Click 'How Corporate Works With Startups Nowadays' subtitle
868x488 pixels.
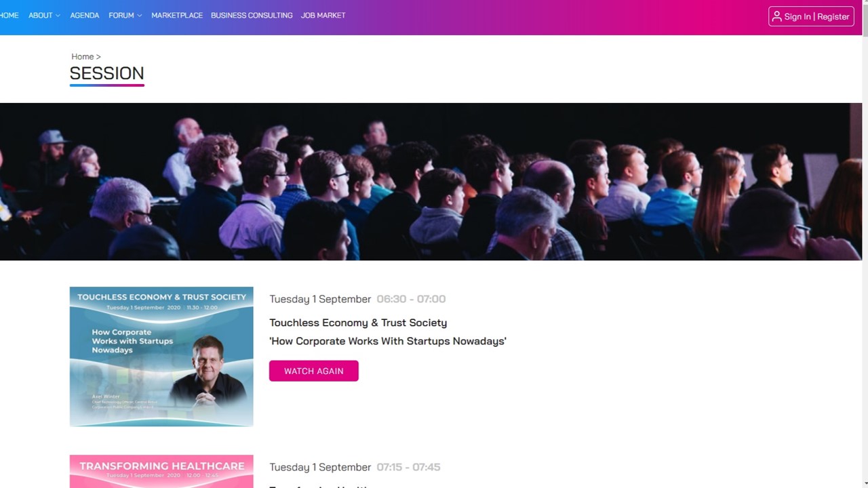pyautogui.click(x=388, y=341)
